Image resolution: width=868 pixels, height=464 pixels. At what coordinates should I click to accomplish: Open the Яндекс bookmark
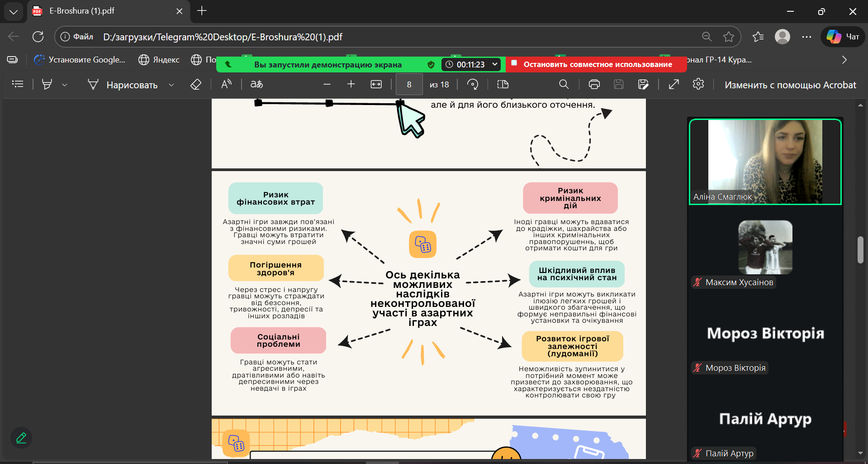tap(159, 60)
